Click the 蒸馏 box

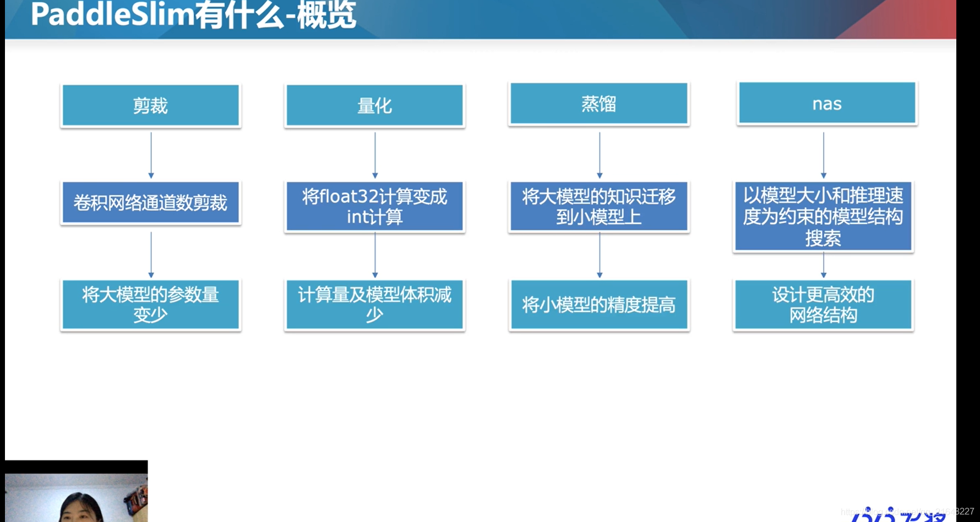[598, 103]
